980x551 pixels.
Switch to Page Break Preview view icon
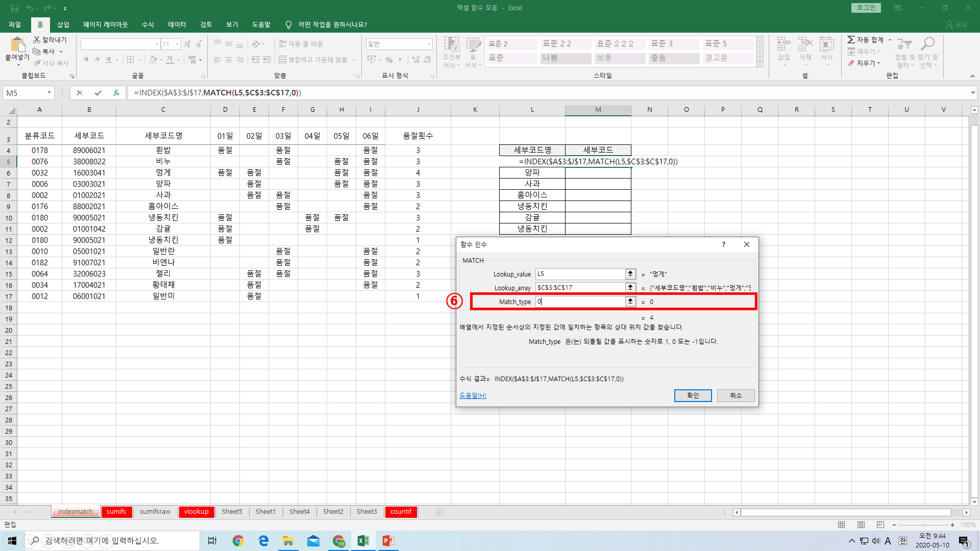[880, 524]
